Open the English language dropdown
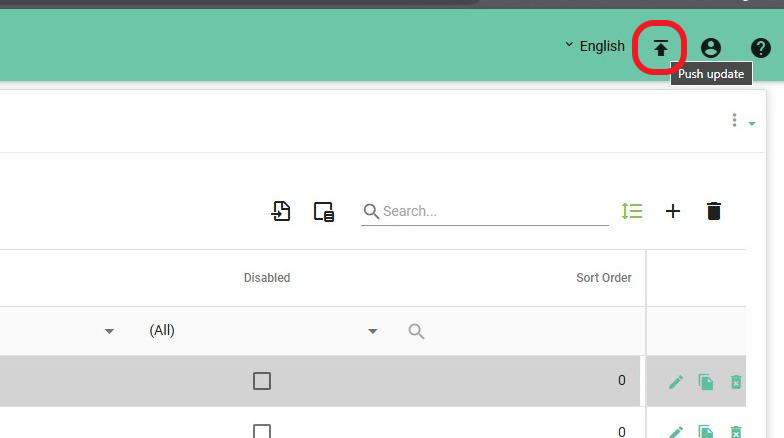This screenshot has width=784, height=438. (x=595, y=46)
